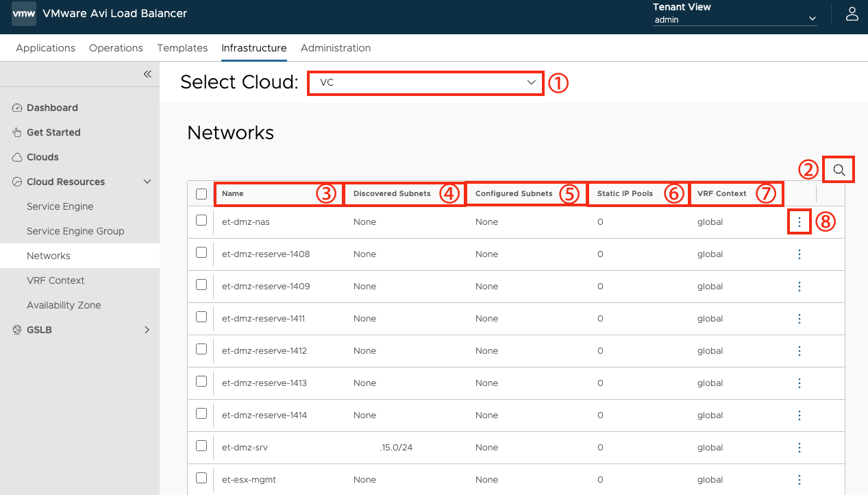Viewport: 868px width, 495px height.
Task: Open the actions menu for et-dmz-srv
Action: pyautogui.click(x=799, y=448)
